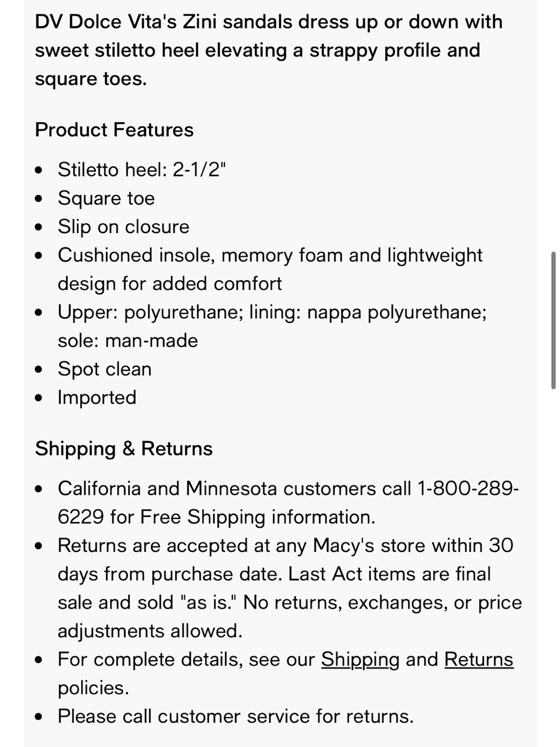This screenshot has height=747, width=560.
Task: Click the Square toe bullet item
Action: 106,198
